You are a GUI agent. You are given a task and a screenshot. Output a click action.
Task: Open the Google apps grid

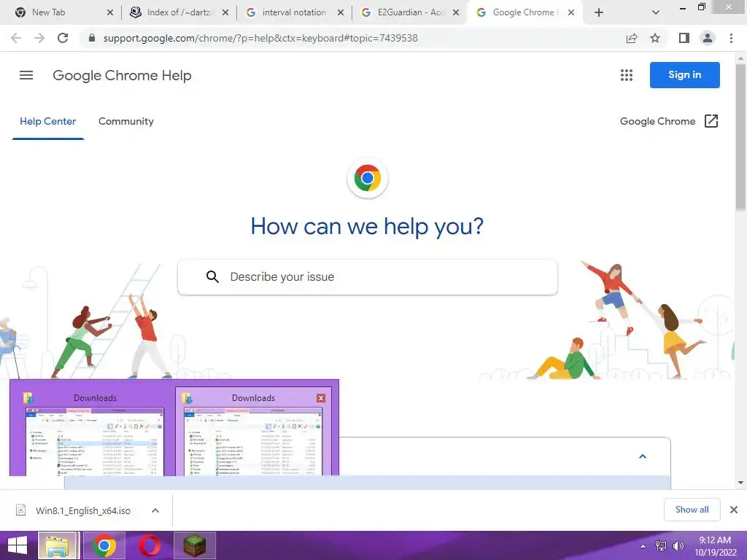coord(627,75)
